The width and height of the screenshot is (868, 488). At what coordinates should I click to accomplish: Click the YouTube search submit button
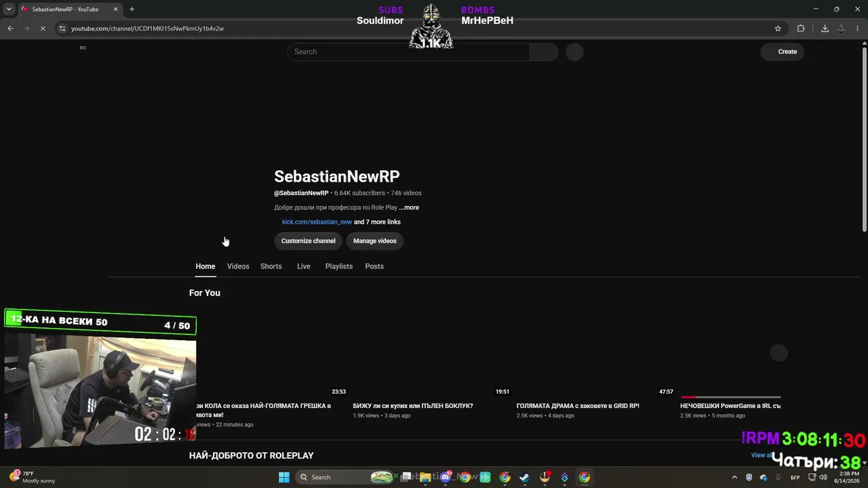543,52
